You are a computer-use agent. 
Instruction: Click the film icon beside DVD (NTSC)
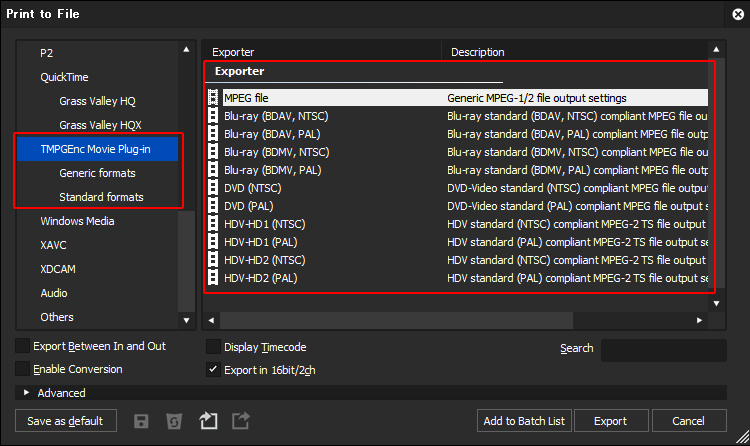tap(213, 188)
